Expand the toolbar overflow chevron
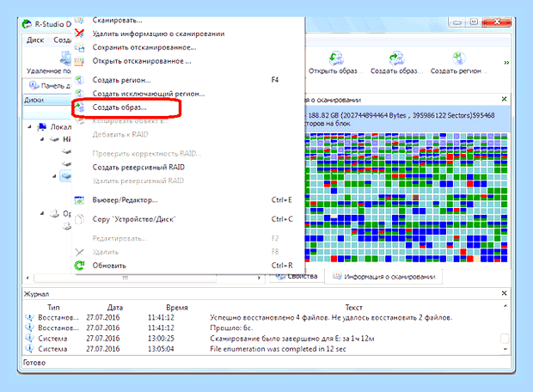 pos(506,63)
